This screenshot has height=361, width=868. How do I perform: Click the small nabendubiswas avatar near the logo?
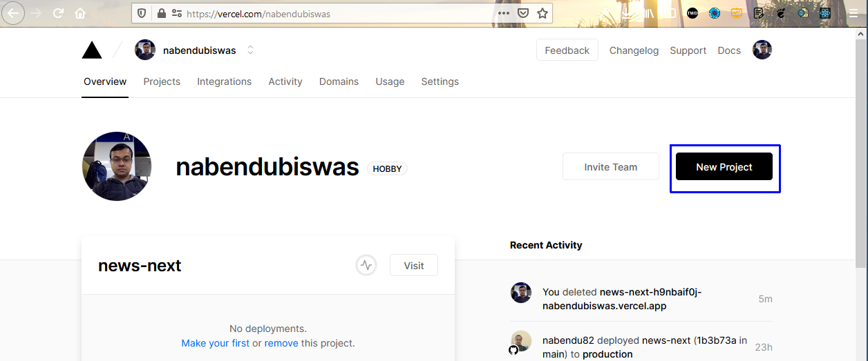(145, 50)
